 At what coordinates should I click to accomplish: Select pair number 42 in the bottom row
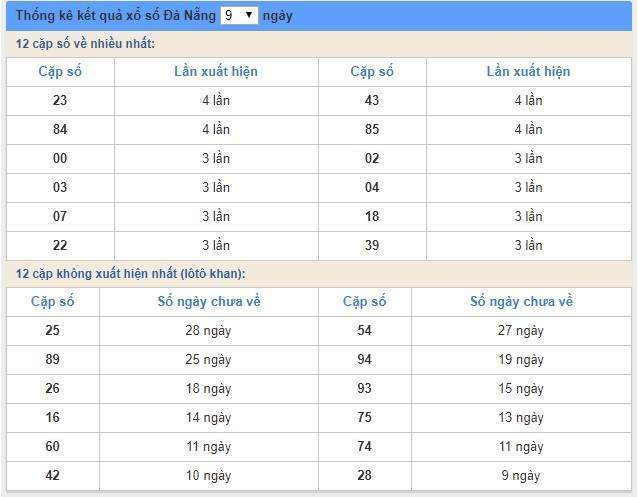click(x=52, y=475)
